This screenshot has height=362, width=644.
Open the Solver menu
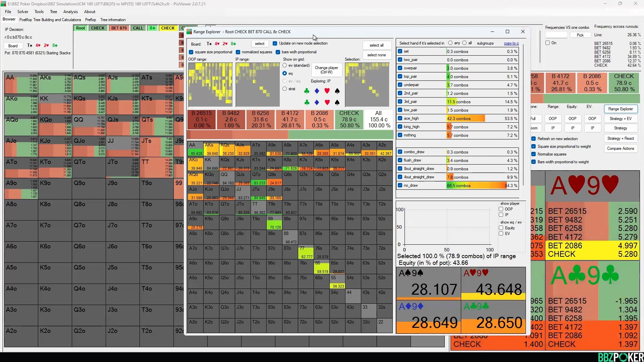[x=23, y=11]
